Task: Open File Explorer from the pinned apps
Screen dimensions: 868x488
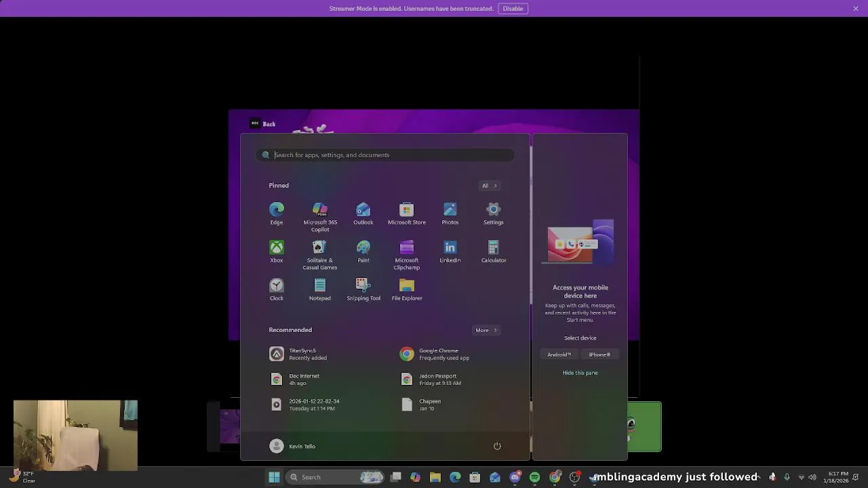Action: (407, 289)
